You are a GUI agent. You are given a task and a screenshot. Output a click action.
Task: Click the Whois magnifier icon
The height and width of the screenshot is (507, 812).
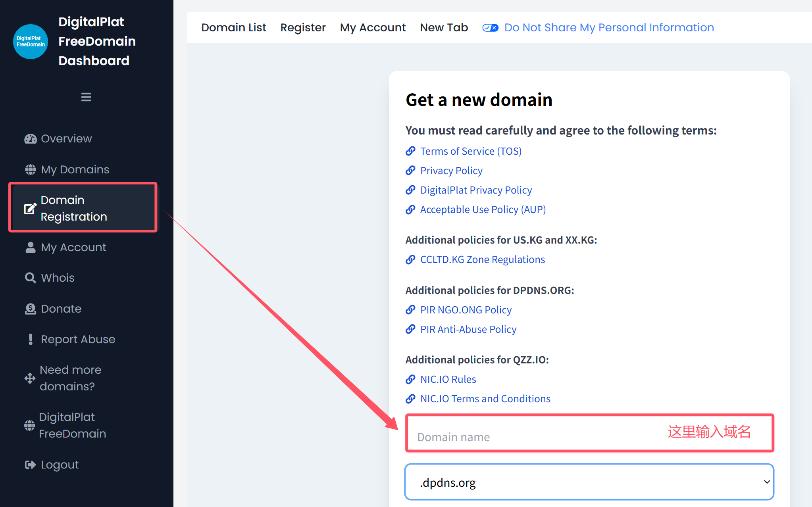tap(31, 278)
